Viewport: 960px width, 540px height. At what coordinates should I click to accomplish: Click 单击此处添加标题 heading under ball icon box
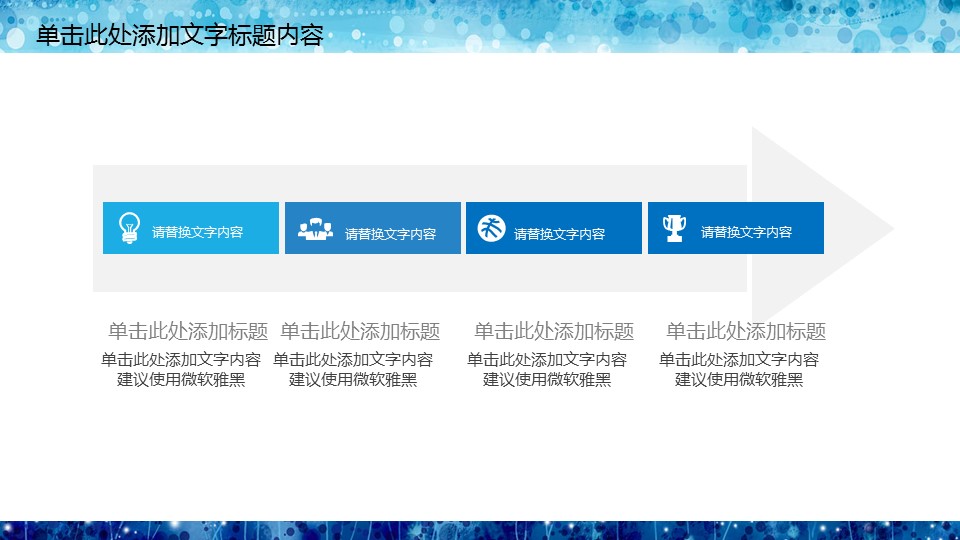[x=554, y=331]
